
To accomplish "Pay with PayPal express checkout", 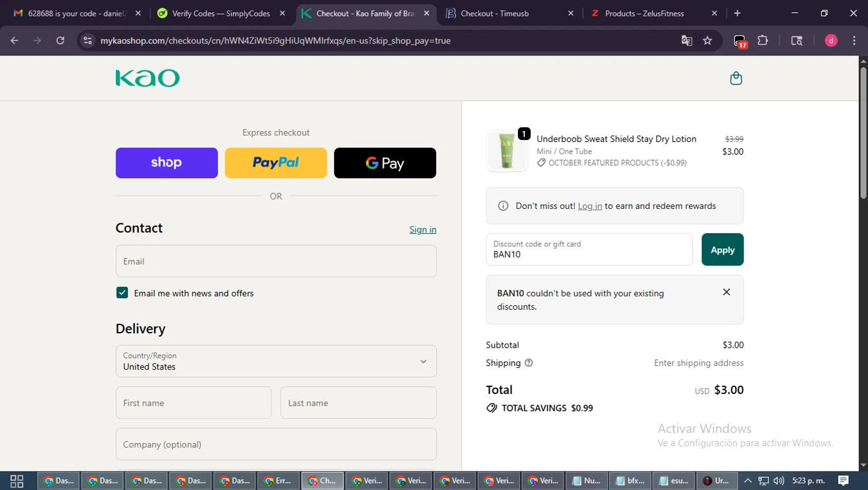I will point(275,163).
